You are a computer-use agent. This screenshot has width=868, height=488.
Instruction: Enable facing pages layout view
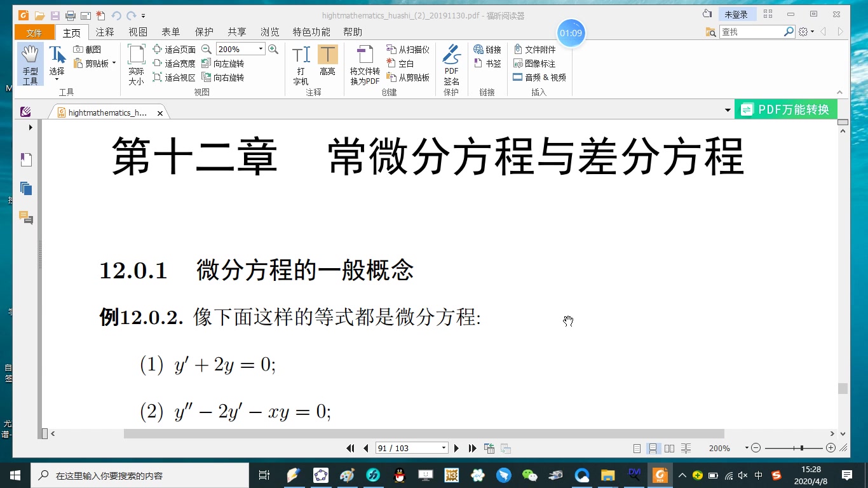(x=670, y=448)
